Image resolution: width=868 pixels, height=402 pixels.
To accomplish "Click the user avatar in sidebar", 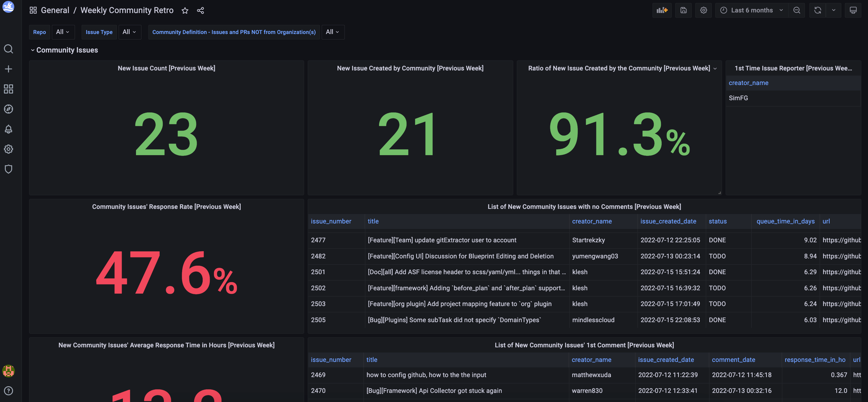I will click(8, 371).
